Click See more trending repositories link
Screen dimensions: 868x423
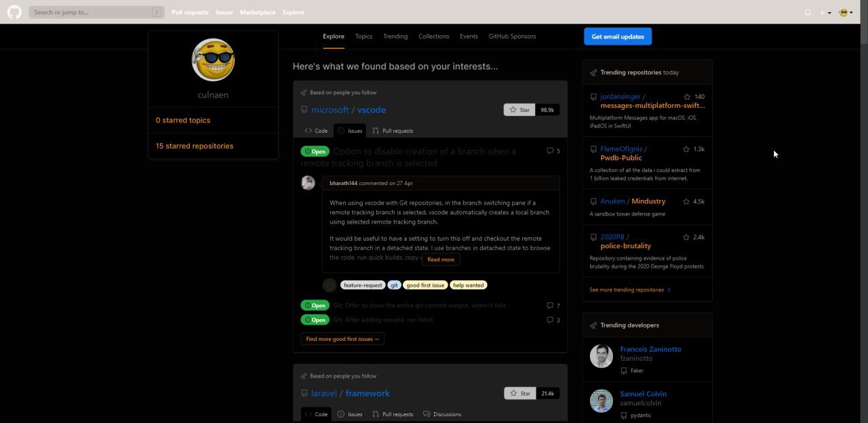point(630,289)
